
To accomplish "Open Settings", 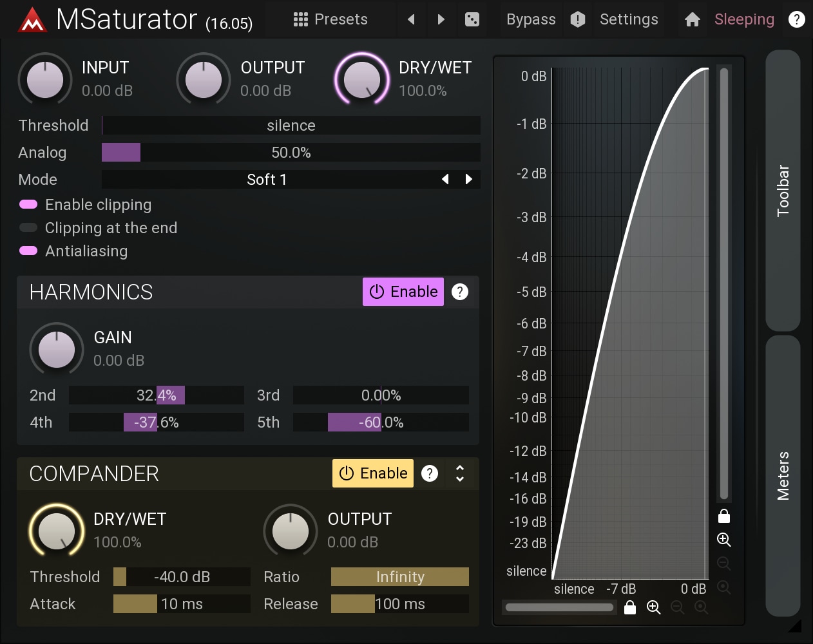I will click(629, 19).
